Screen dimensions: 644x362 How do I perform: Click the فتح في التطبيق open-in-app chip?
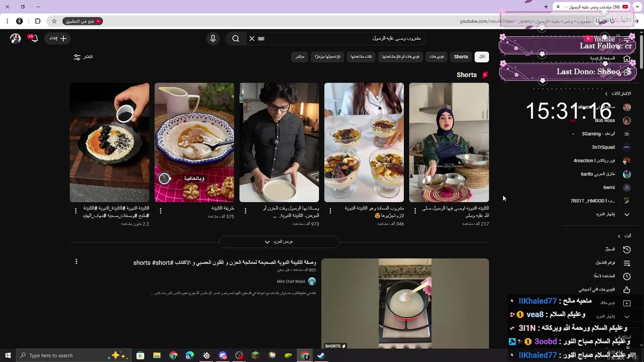pyautogui.click(x=83, y=21)
